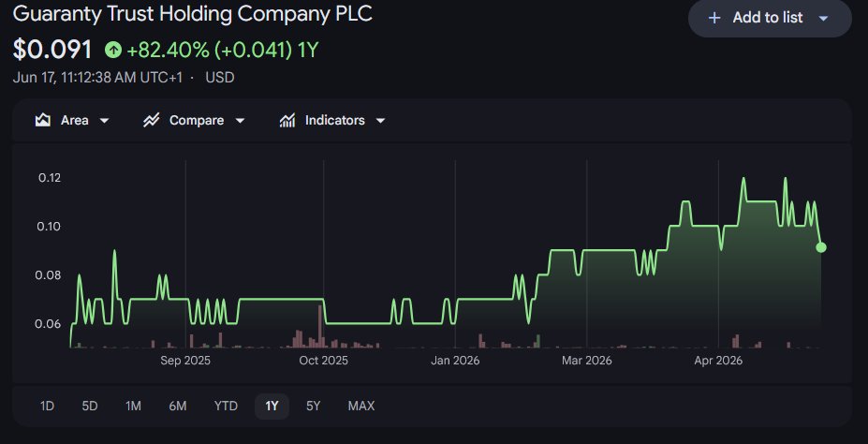Click the Jun 17 timestamp text
Image resolution: width=868 pixels, height=444 pixels.
97,78
